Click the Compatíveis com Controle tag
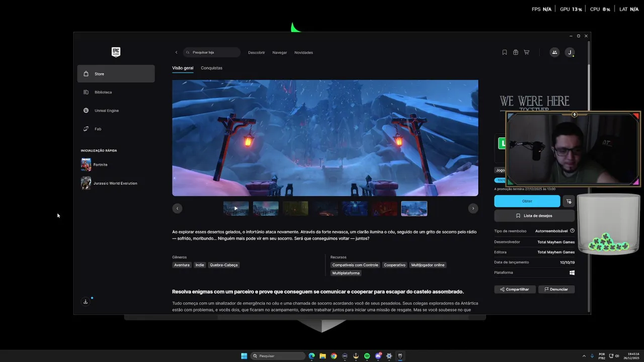The width and height of the screenshot is (644, 362). (355, 265)
